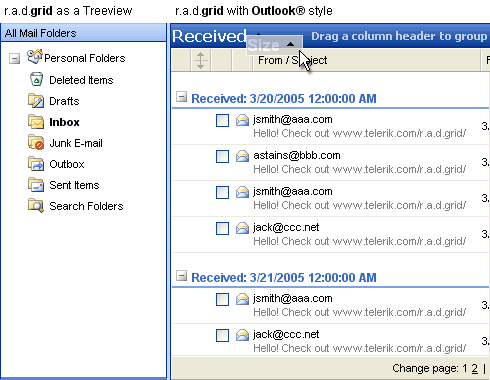
Task: Click the Sent Items folder icon
Action: tap(36, 185)
